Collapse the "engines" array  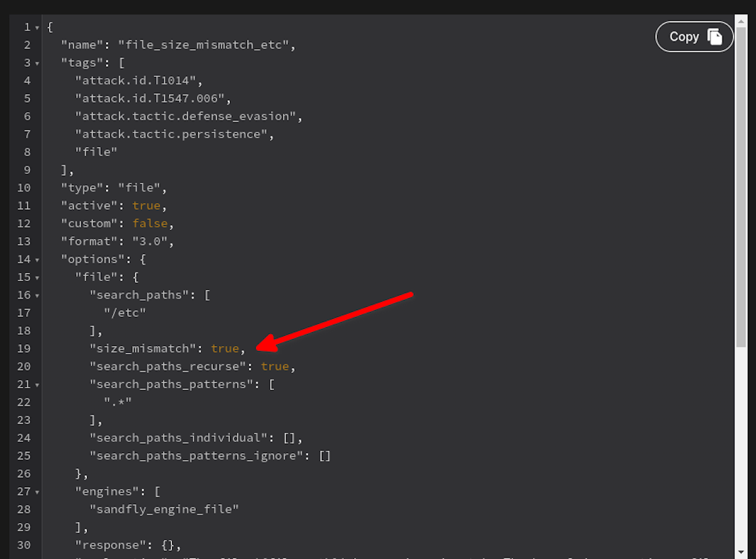[x=38, y=492]
